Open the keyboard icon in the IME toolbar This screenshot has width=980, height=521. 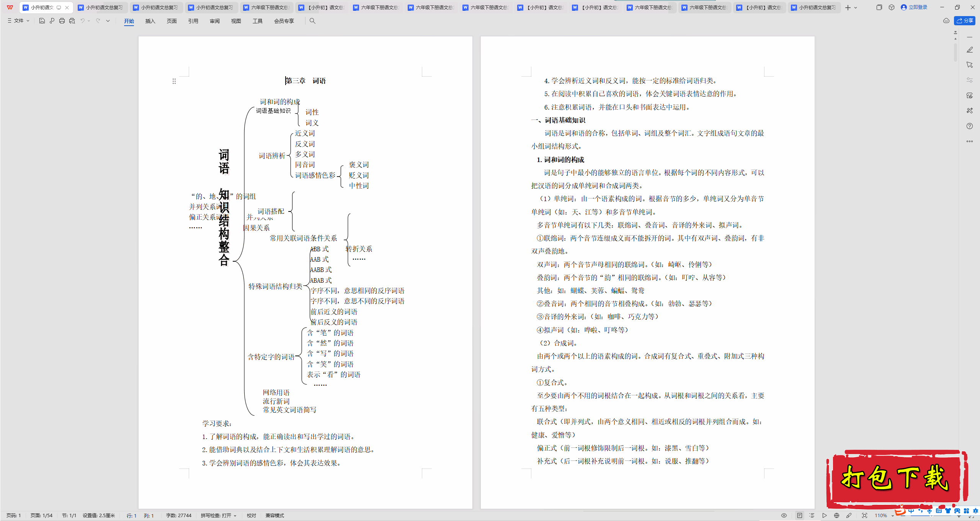[x=939, y=511]
